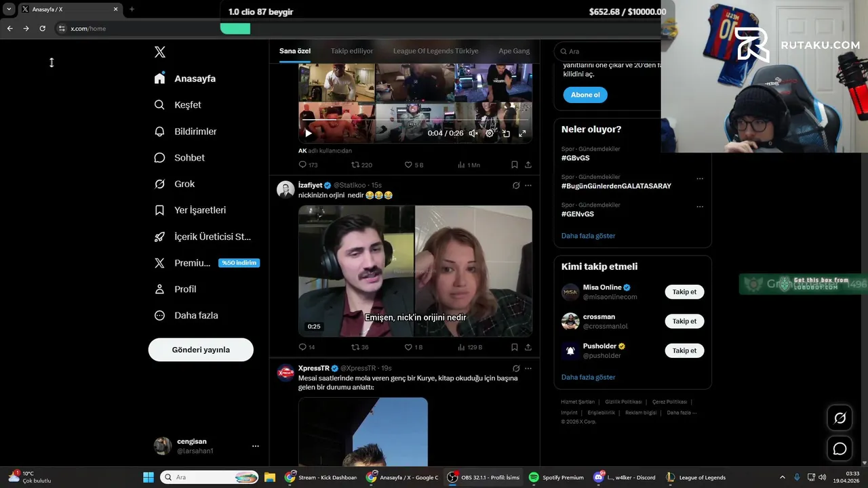Like the tweet with 5 B likes

(414, 165)
